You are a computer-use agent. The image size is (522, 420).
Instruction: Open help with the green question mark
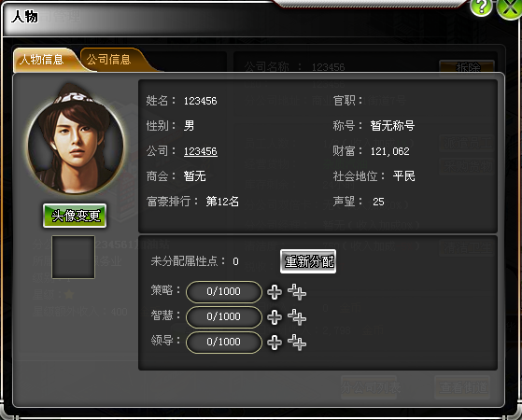[481, 7]
